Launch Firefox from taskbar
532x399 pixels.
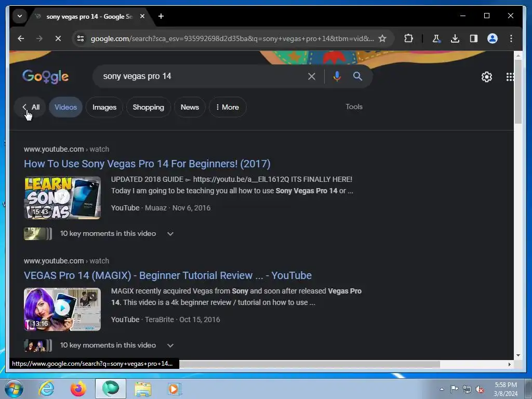(x=78, y=389)
